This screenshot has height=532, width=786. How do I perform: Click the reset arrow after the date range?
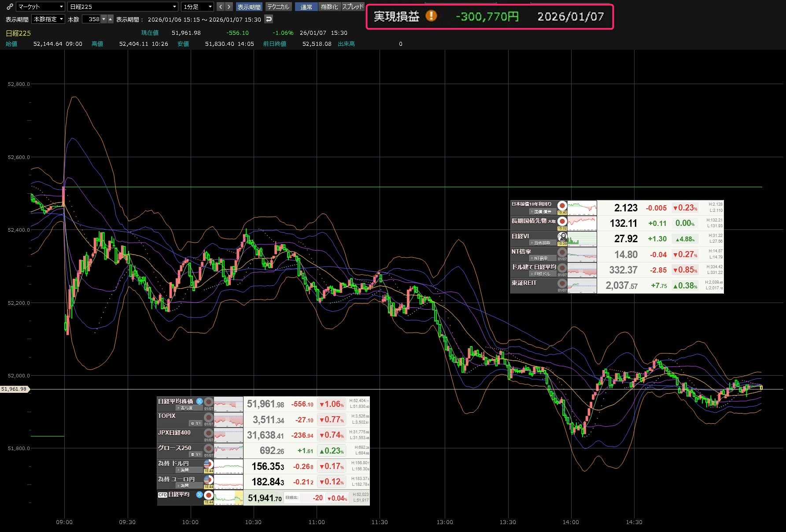pos(269,19)
